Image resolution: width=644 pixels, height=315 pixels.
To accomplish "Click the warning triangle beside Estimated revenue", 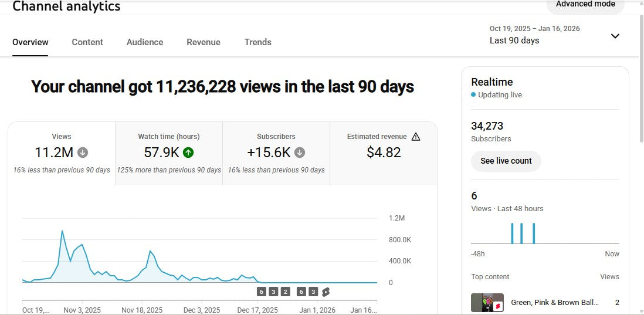I will point(416,137).
